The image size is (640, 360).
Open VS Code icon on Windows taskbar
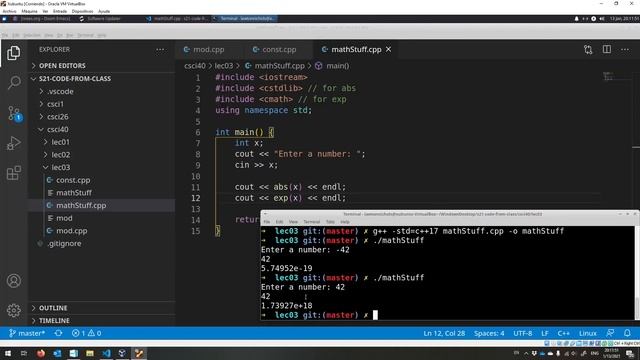pyautogui.click(x=106, y=353)
